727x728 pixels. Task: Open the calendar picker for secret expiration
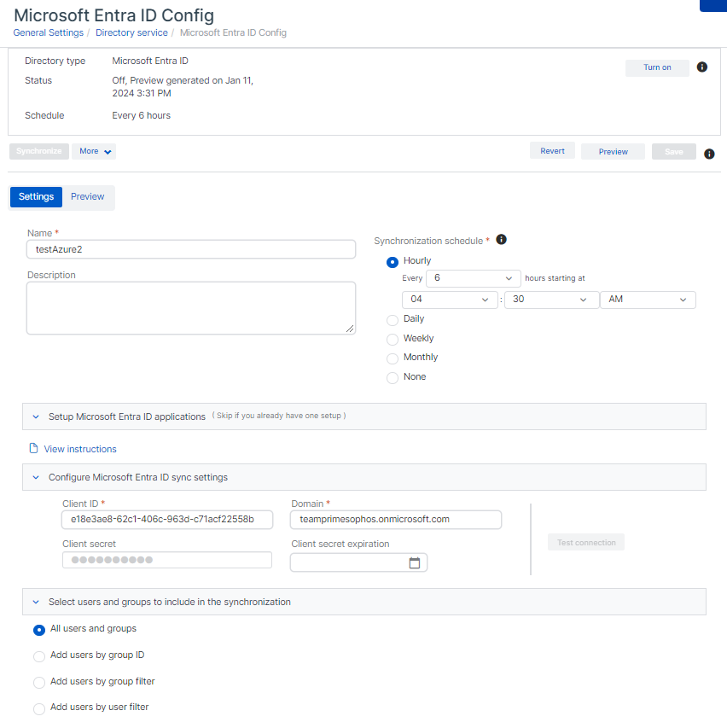click(x=415, y=563)
